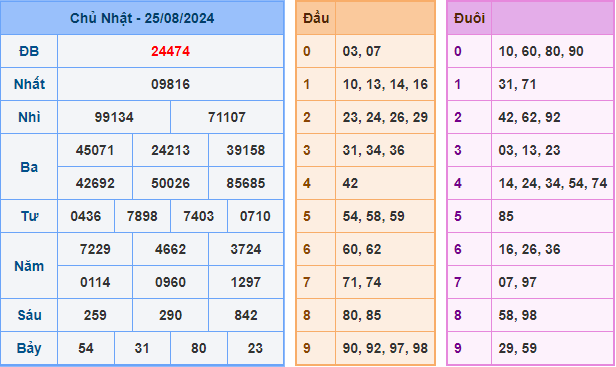
Task: Click the Nhì number 99134
Action: click(114, 117)
